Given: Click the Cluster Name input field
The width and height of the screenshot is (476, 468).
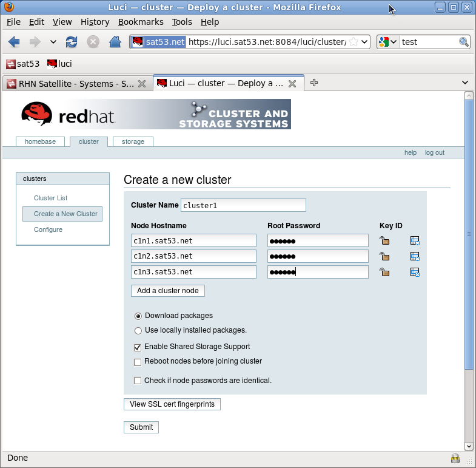Looking at the screenshot, I should click(x=243, y=205).
